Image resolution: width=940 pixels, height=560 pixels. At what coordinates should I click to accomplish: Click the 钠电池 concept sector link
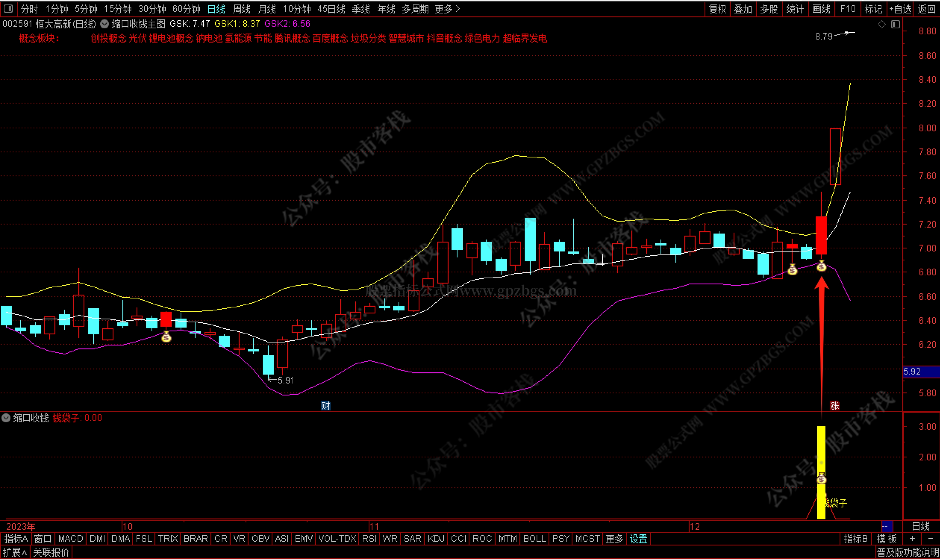tap(209, 38)
